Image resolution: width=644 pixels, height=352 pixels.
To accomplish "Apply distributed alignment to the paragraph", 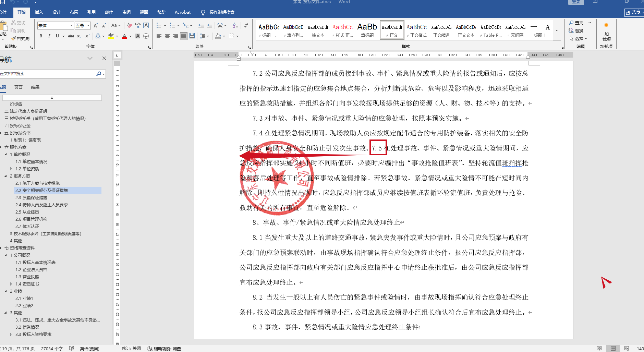I will (x=192, y=36).
